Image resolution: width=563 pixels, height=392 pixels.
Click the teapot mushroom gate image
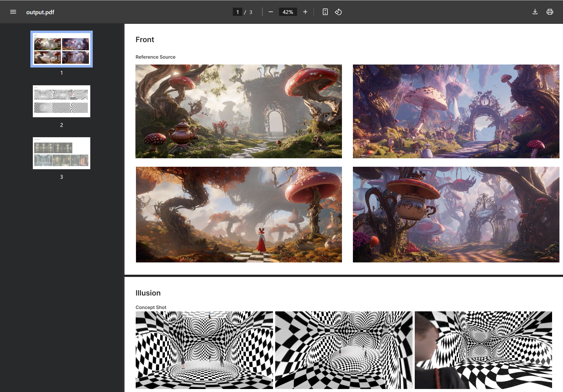pyautogui.click(x=456, y=215)
